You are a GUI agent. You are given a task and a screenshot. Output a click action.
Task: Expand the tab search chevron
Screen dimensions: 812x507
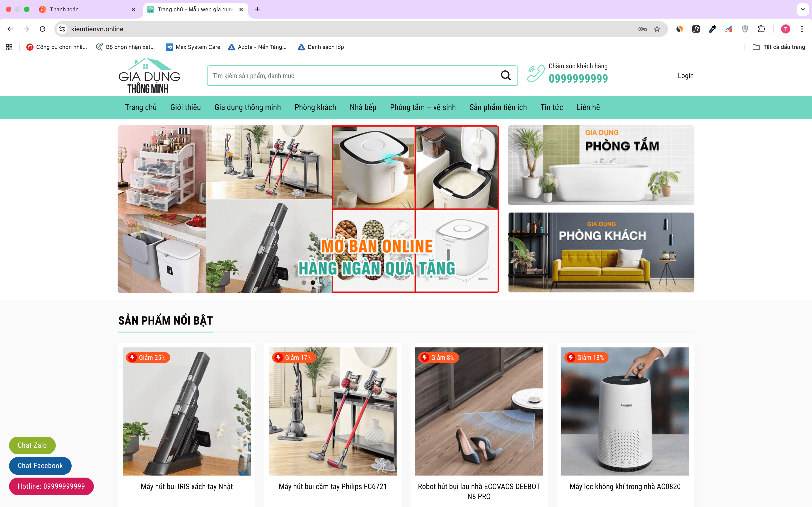[803, 9]
